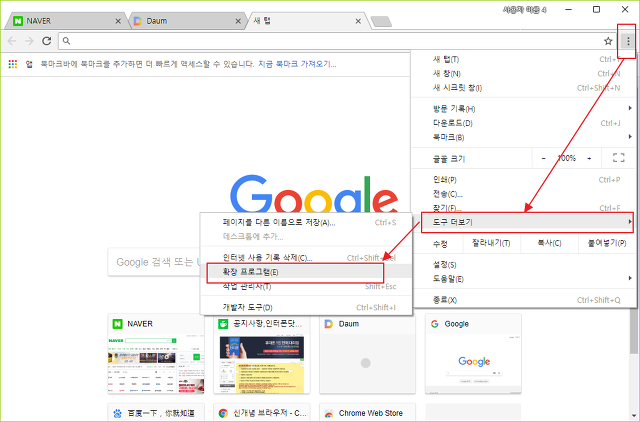Select 인터넷 사용 기록 삭제(C)...
The width and height of the screenshot is (640, 422).
coord(306,258)
